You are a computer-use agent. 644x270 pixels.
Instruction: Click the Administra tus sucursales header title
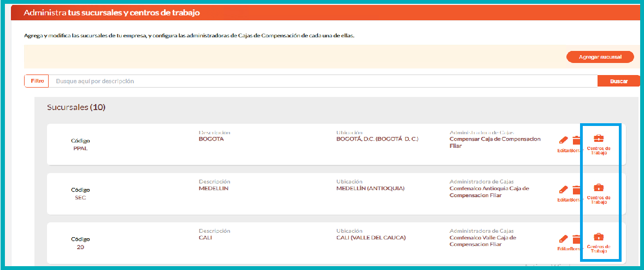point(112,13)
